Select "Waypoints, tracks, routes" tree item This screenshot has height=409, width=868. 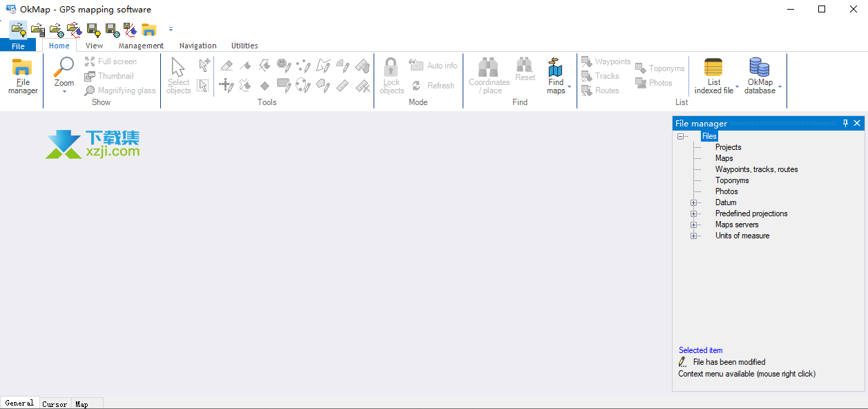click(x=756, y=169)
